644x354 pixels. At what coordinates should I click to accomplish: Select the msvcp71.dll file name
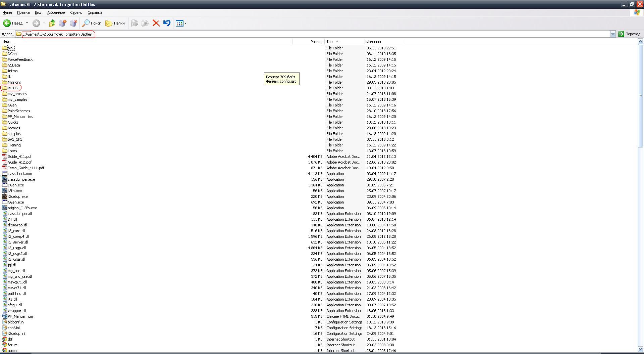pos(17,282)
